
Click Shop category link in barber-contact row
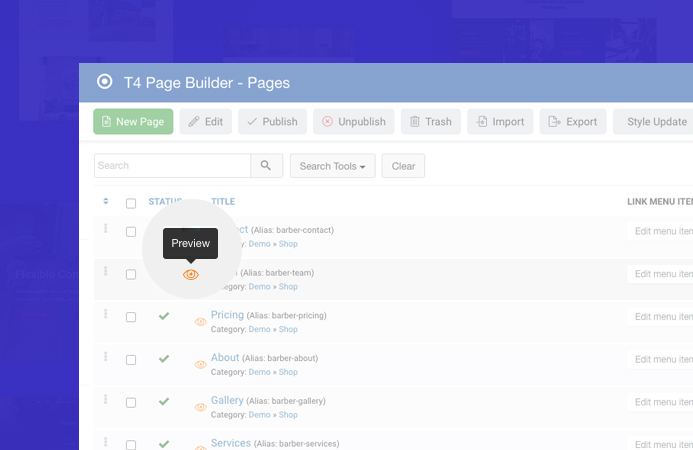288,244
